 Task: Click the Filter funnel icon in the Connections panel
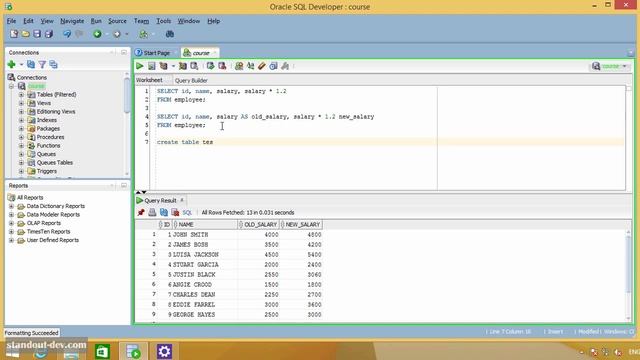click(x=42, y=64)
